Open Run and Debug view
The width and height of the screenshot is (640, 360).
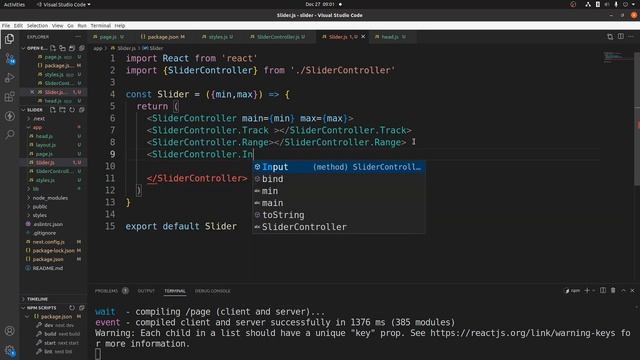[9, 78]
